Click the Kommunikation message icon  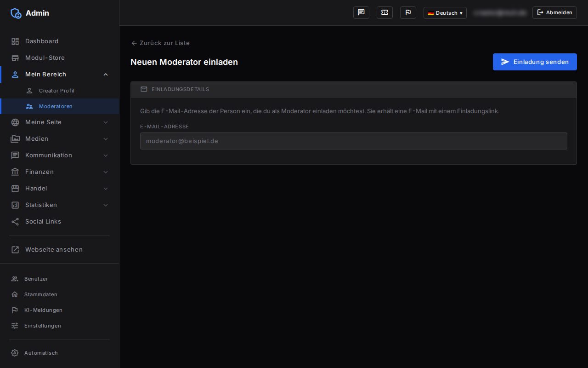pyautogui.click(x=15, y=155)
